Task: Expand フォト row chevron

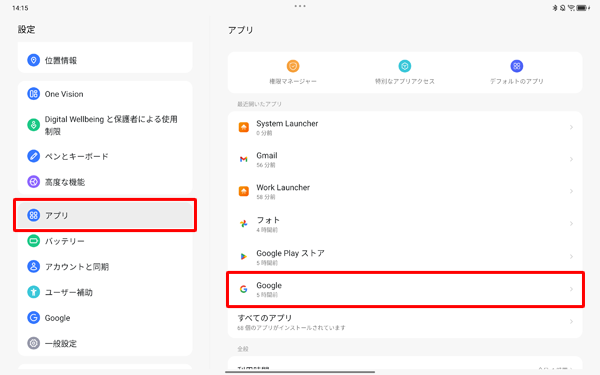Action: point(571,223)
